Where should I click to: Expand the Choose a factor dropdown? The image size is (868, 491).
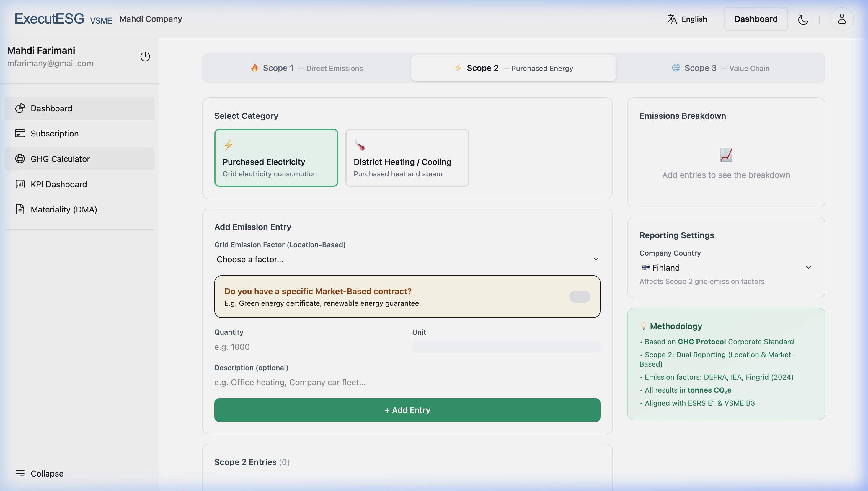[407, 259]
